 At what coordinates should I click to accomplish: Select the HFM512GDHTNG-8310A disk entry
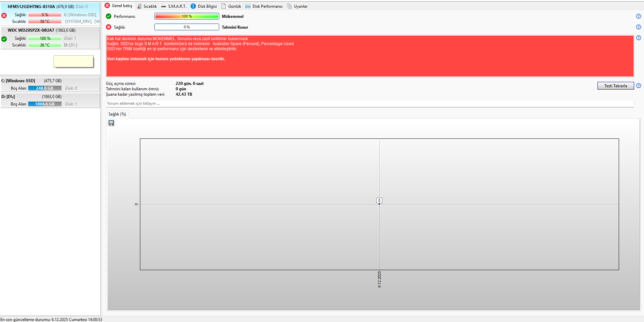pyautogui.click(x=50, y=14)
